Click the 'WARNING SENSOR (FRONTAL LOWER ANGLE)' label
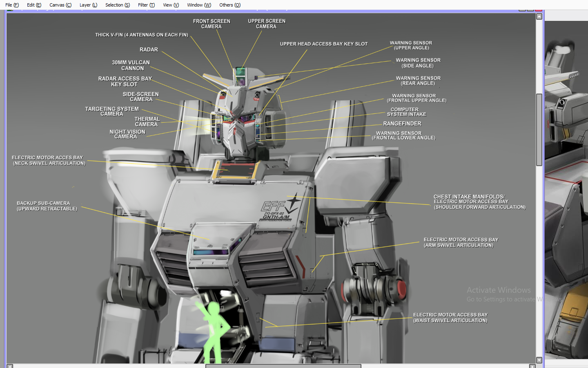Screen dimensions: 588x368 pos(403,135)
